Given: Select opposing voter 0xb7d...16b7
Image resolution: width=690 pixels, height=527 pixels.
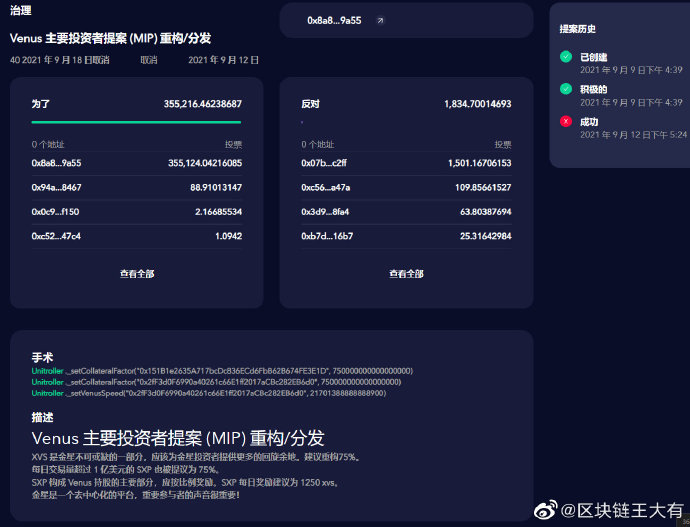Looking at the screenshot, I should pyautogui.click(x=327, y=236).
